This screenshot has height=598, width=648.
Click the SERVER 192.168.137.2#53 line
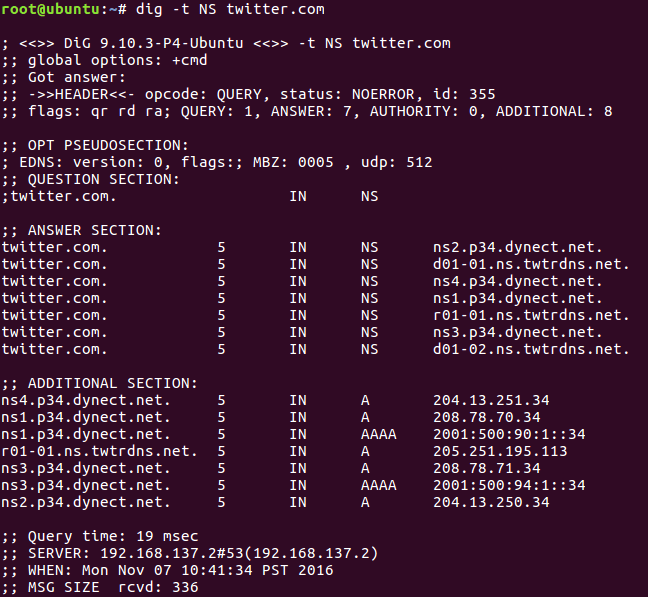pos(190,553)
